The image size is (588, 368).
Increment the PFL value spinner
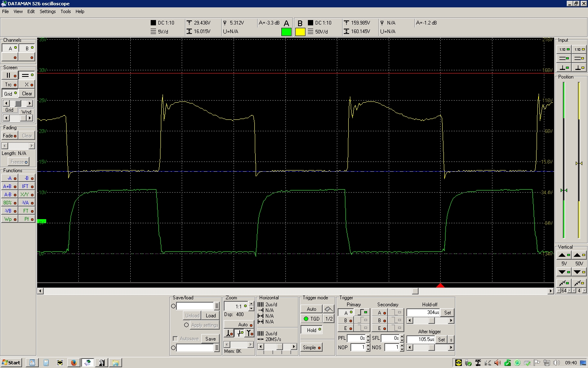pyautogui.click(x=368, y=337)
